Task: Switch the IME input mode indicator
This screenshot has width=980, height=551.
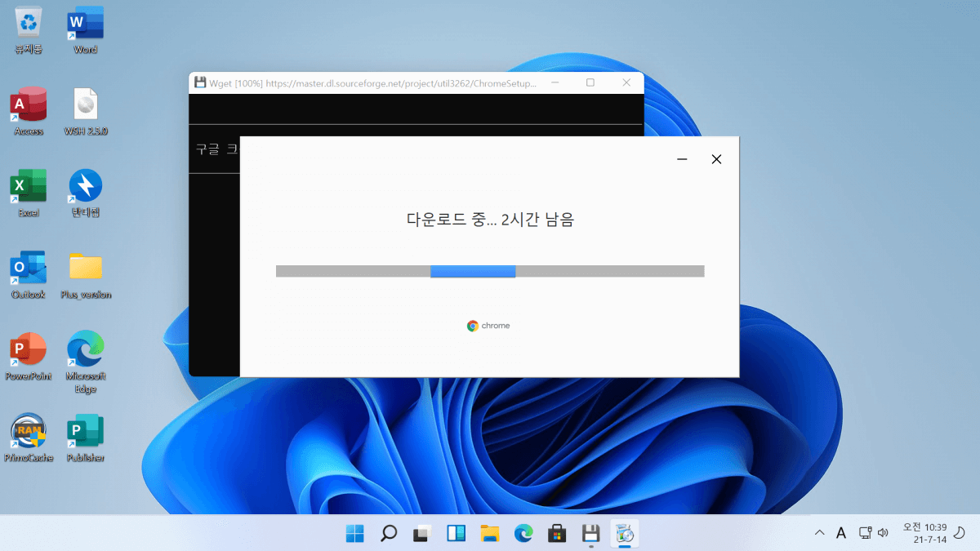Action: coord(841,533)
